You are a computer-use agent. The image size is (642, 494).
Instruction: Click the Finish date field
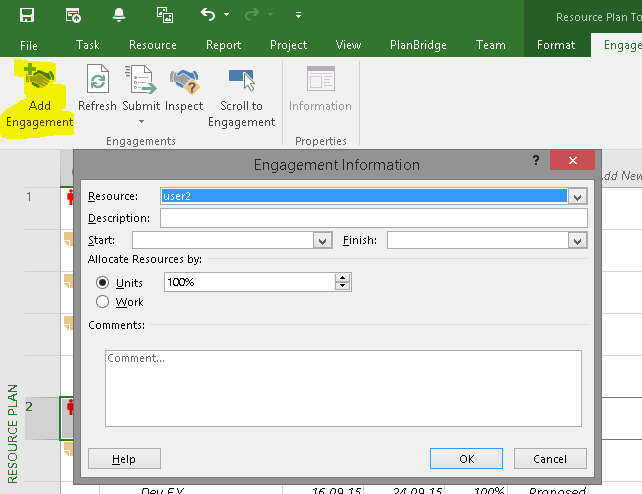click(477, 240)
